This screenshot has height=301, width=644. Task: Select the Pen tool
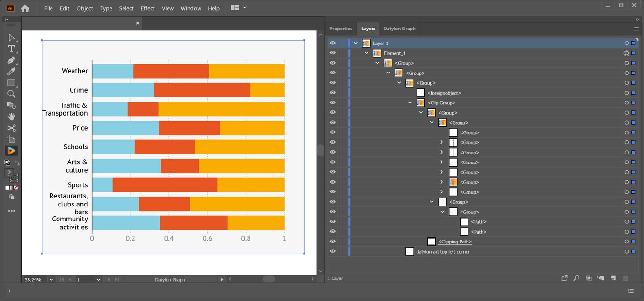point(10,60)
